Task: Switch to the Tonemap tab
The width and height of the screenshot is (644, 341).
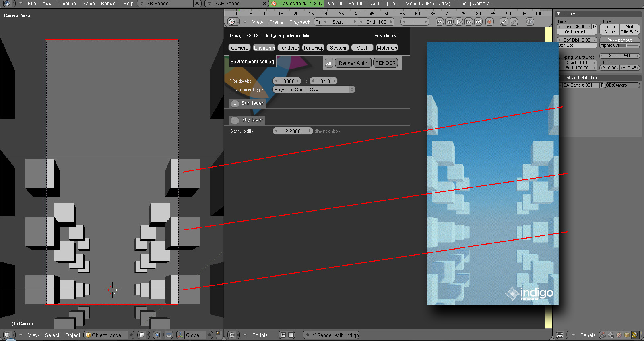Action: point(313,48)
